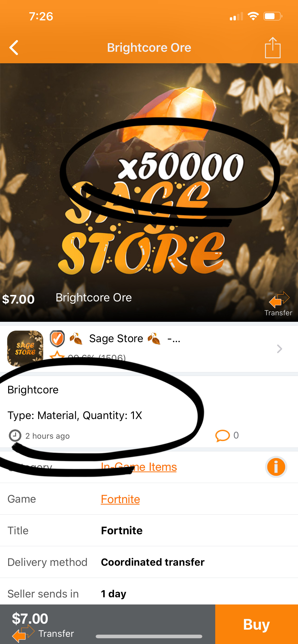Open the In-Game Items category link
The width and height of the screenshot is (298, 644).
click(139, 467)
